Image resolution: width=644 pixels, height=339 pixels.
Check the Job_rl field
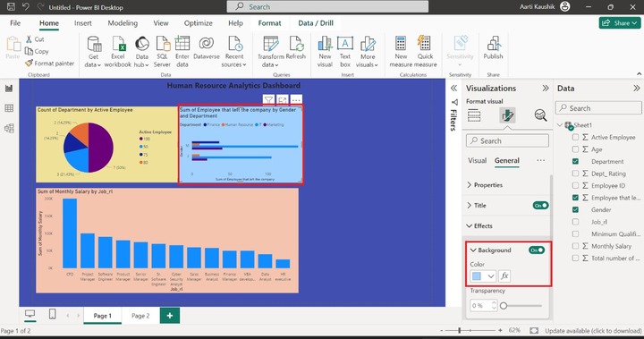575,222
